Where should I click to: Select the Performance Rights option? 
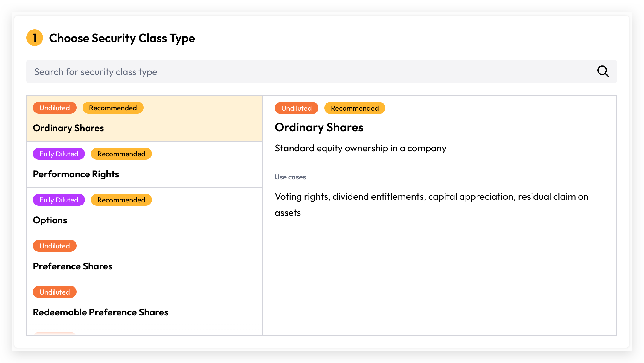coord(145,165)
